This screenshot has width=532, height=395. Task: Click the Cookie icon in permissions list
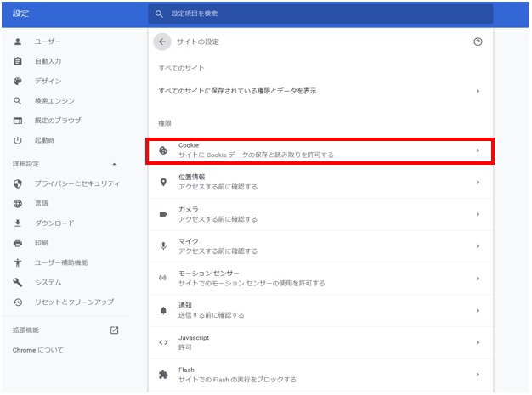tap(164, 150)
